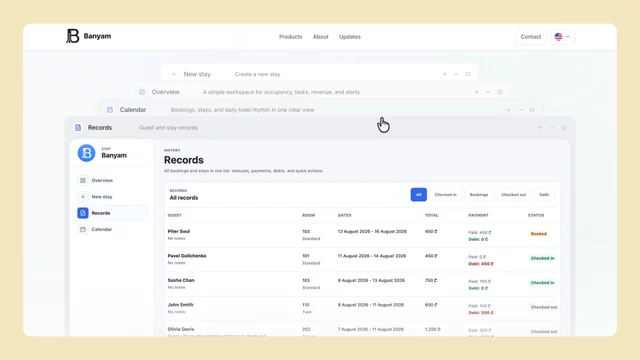Screen dimensions: 640x360
Task: Select the All filter chip
Action: coord(418,194)
